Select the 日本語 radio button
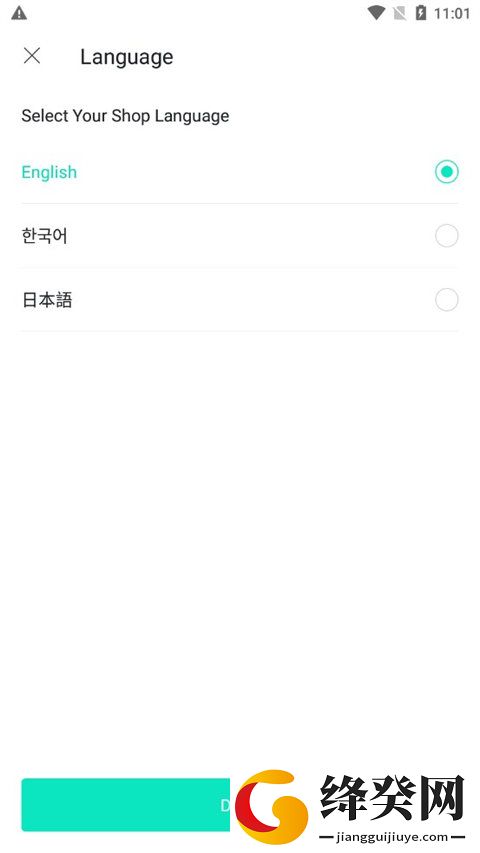Screen dimensions: 480x853 pos(447,300)
